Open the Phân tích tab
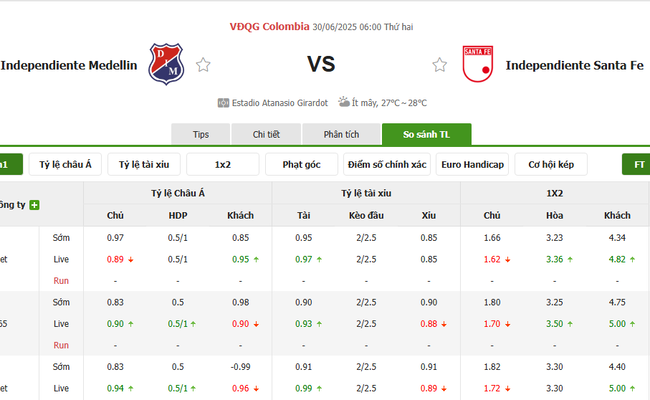 pyautogui.click(x=342, y=134)
